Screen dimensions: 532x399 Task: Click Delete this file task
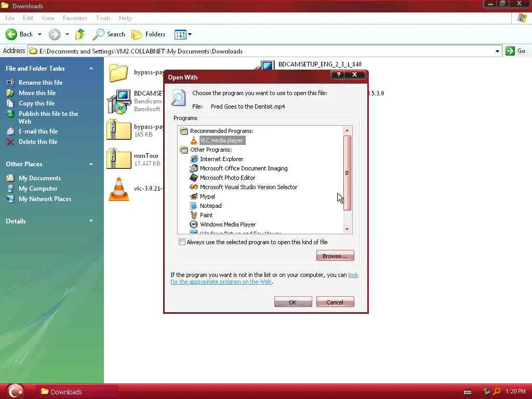[37, 142]
